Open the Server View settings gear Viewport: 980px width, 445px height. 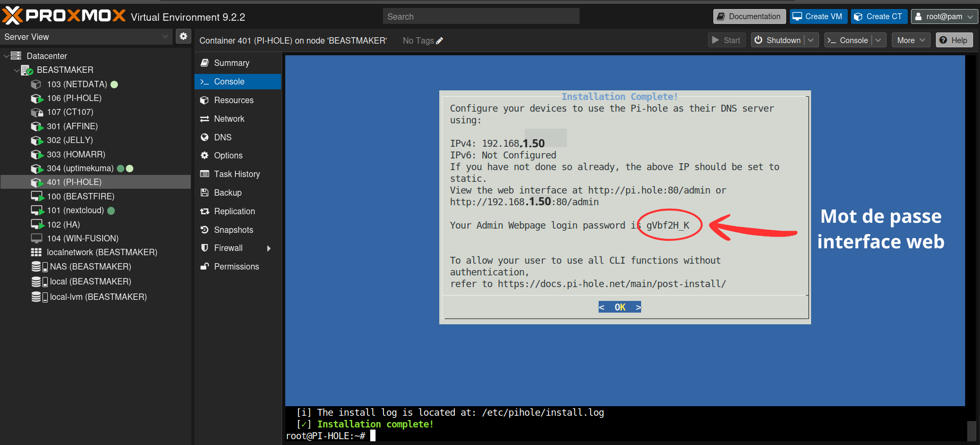(183, 36)
